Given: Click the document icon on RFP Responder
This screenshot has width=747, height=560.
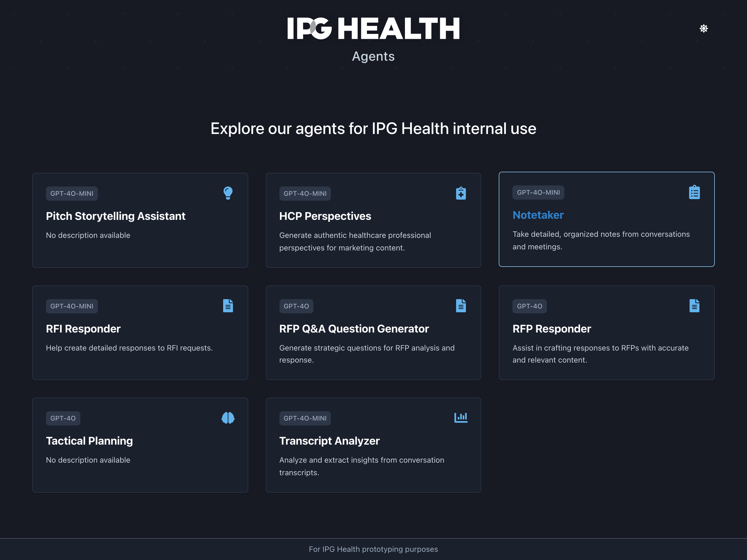Looking at the screenshot, I should coord(694,306).
